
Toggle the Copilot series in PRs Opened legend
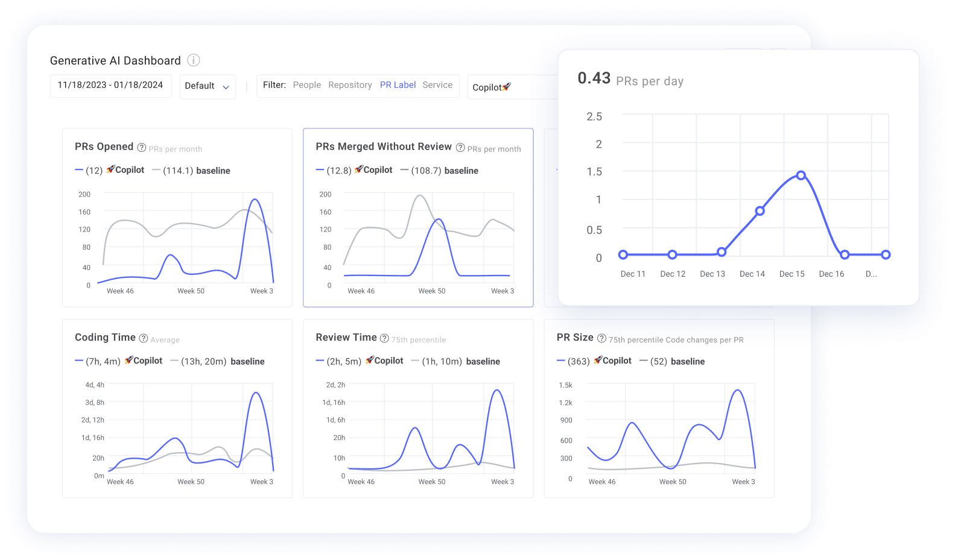click(109, 171)
